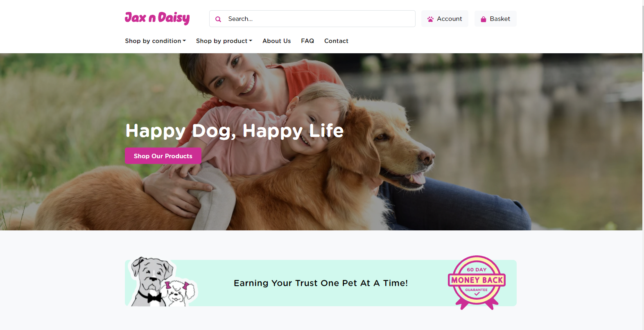Screen dimensions: 644x330
Task: Go to the Contact page
Action: click(336, 41)
